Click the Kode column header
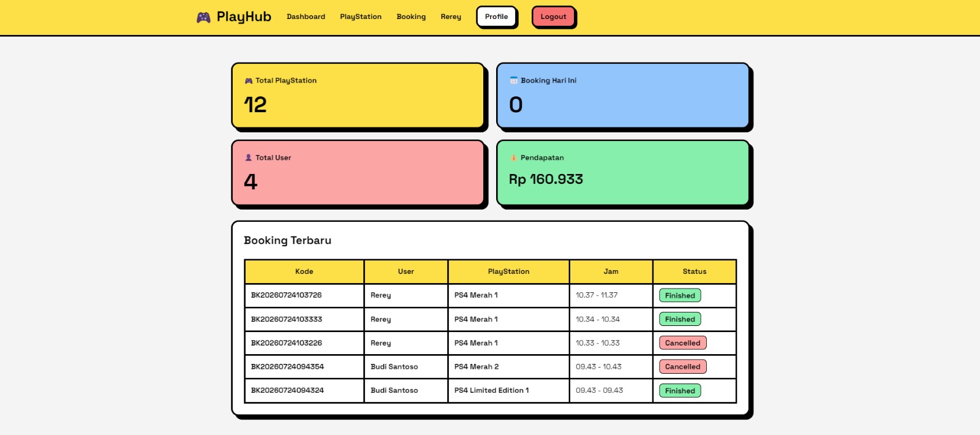The height and width of the screenshot is (435, 980). [304, 271]
